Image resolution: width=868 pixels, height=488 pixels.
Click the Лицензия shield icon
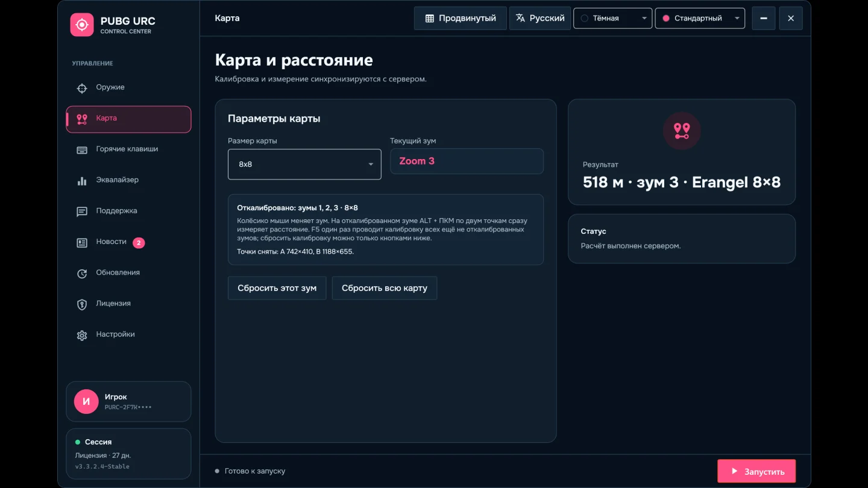tap(82, 304)
